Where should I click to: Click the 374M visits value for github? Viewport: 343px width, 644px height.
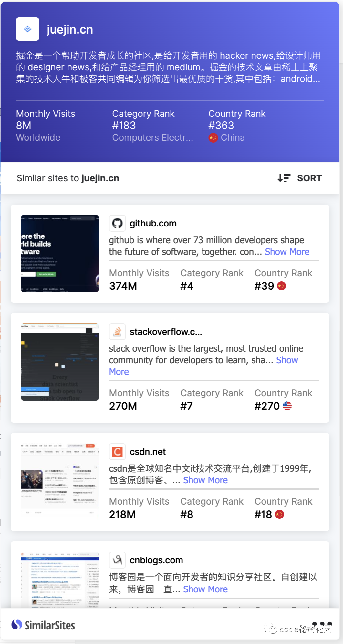123,286
